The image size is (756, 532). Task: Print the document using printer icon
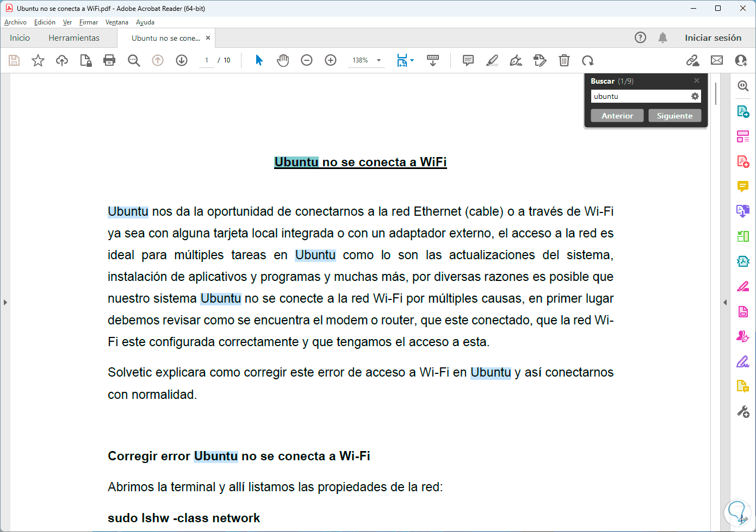point(109,60)
